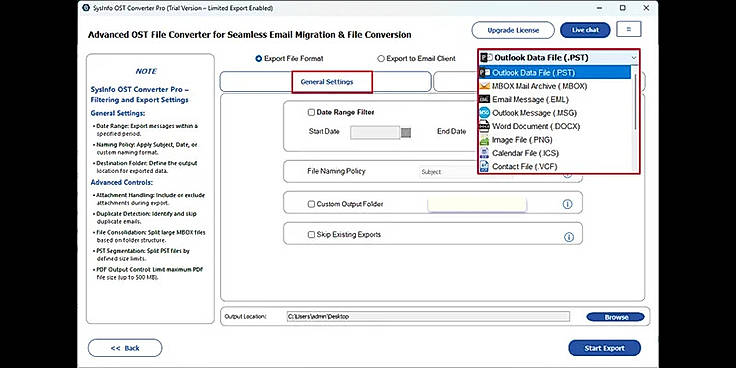Click Start Export
The image size is (736, 368).
(x=605, y=348)
